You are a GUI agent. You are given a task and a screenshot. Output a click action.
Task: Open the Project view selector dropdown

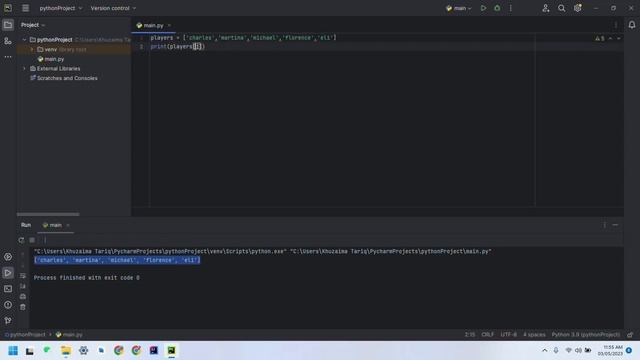pyautogui.click(x=33, y=25)
